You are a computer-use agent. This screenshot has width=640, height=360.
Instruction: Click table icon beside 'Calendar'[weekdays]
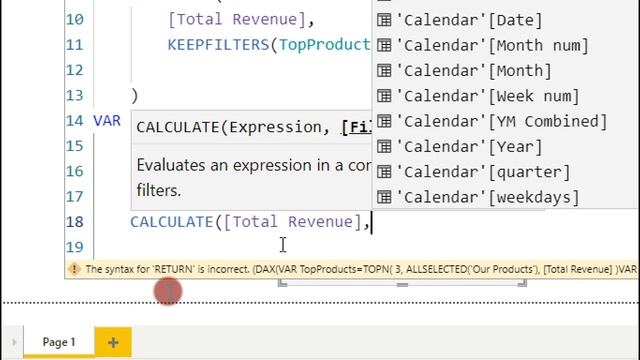pyautogui.click(x=384, y=197)
